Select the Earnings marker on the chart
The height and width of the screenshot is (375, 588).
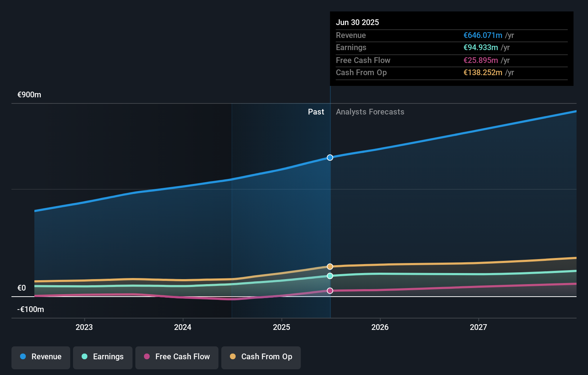[x=330, y=276]
